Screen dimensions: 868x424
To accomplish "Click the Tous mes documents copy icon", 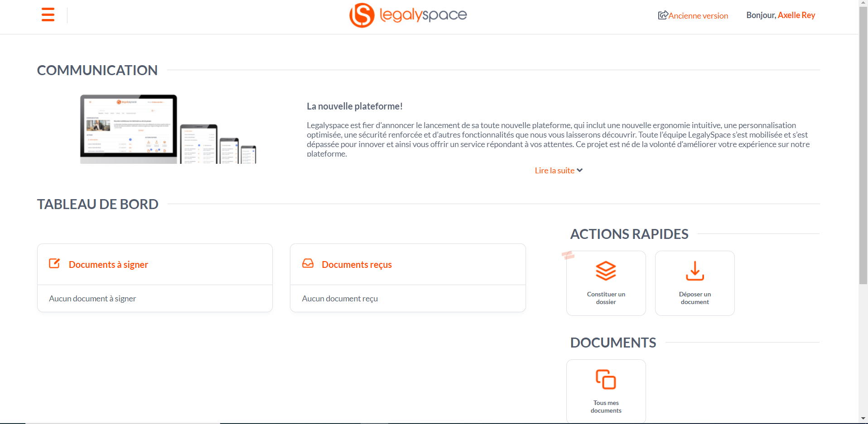I will 606,379.
